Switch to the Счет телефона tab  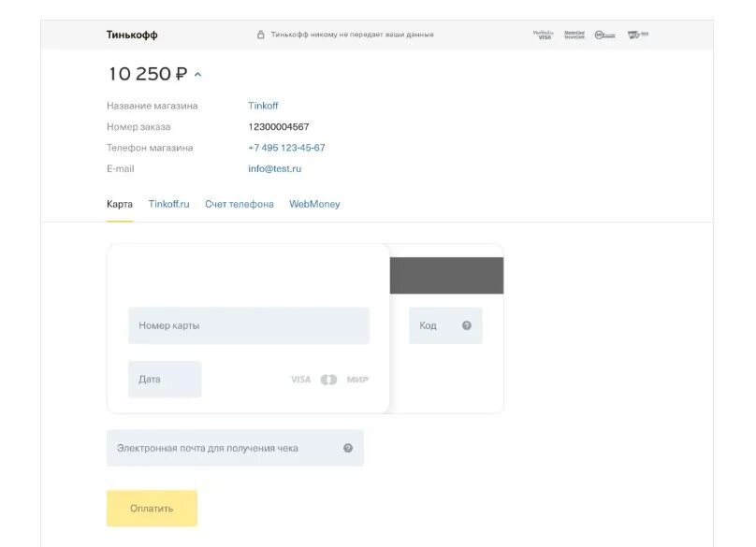click(240, 204)
